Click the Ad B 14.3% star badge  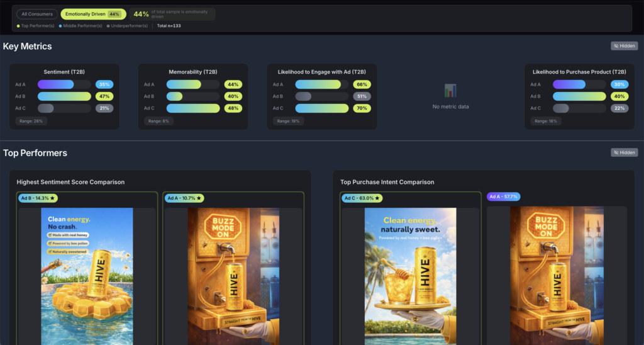37,198
